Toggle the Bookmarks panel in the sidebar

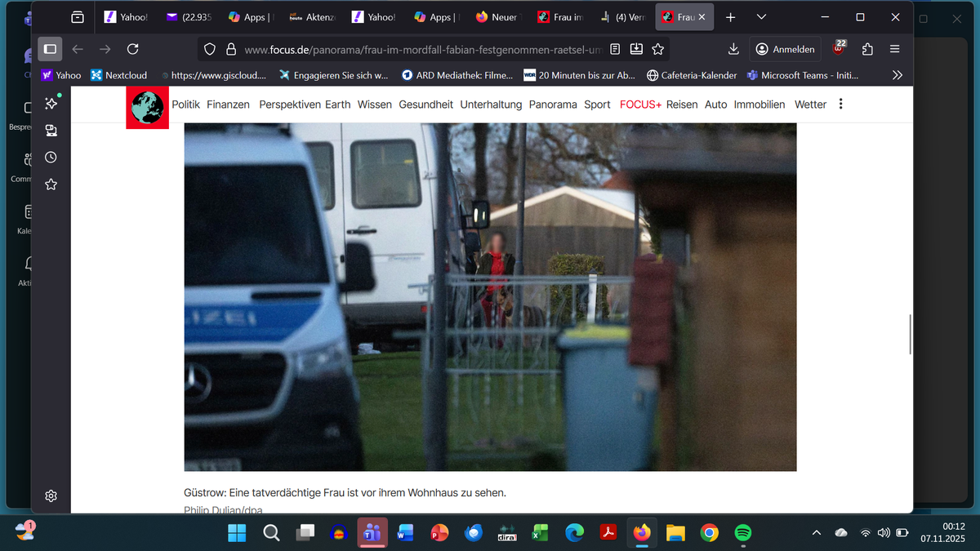pyautogui.click(x=51, y=184)
